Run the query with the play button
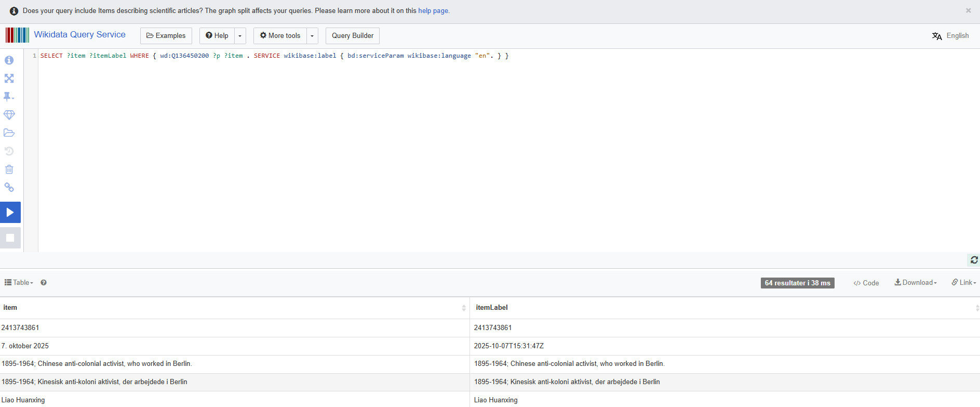The image size is (980, 407). tap(10, 212)
